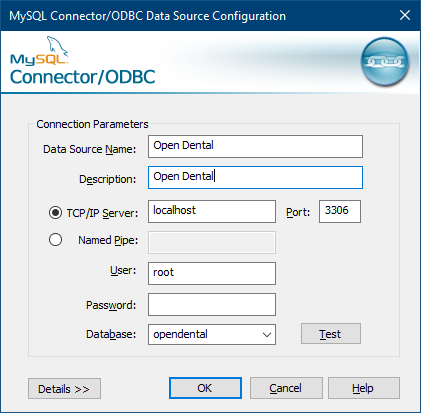This screenshot has width=421, height=413.
Task: Click the Connector/ODBC banner text
Action: point(83,77)
